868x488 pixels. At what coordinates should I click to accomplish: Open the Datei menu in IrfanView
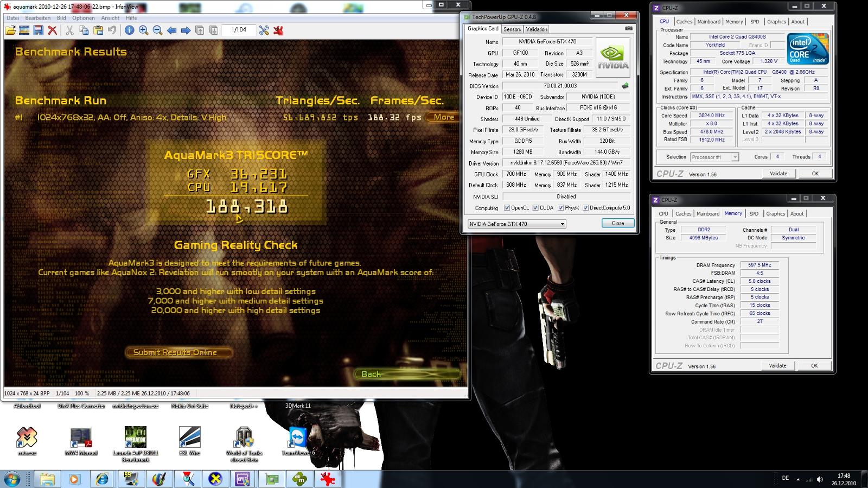(12, 18)
